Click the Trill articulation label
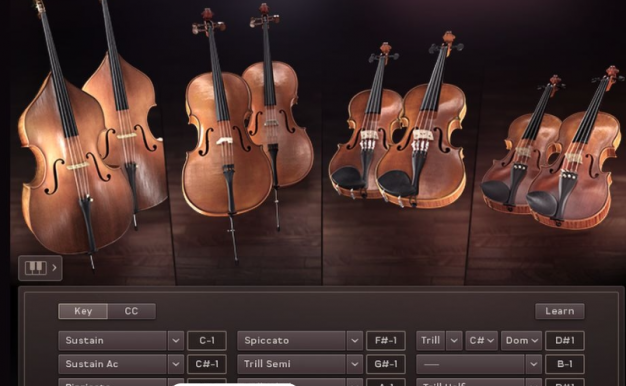Screen dimensions: 626x386 430,340
